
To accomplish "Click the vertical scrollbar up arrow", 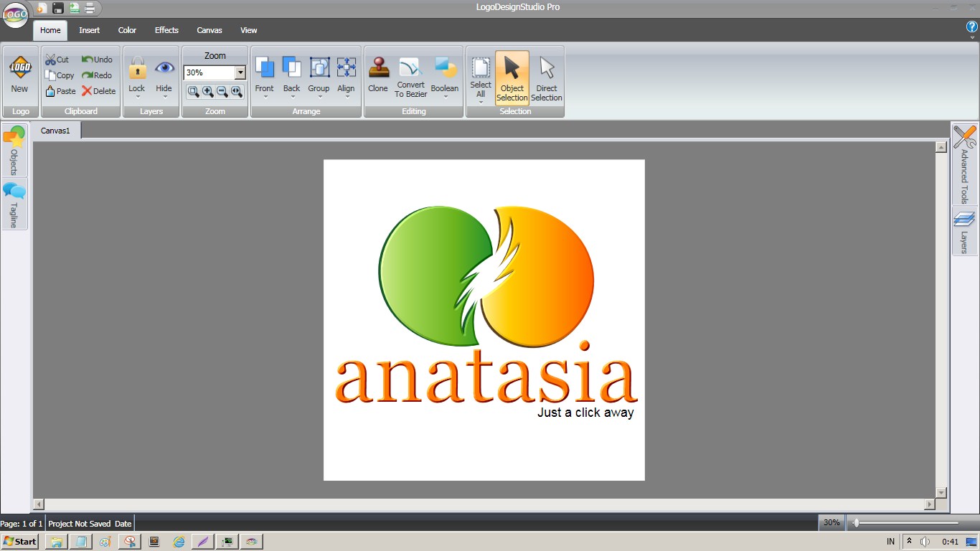I will [941, 147].
